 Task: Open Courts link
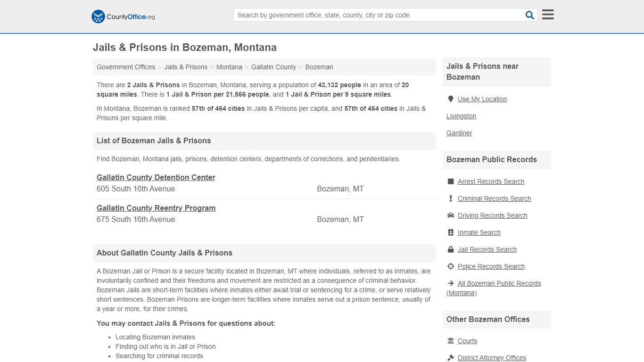[467, 341]
